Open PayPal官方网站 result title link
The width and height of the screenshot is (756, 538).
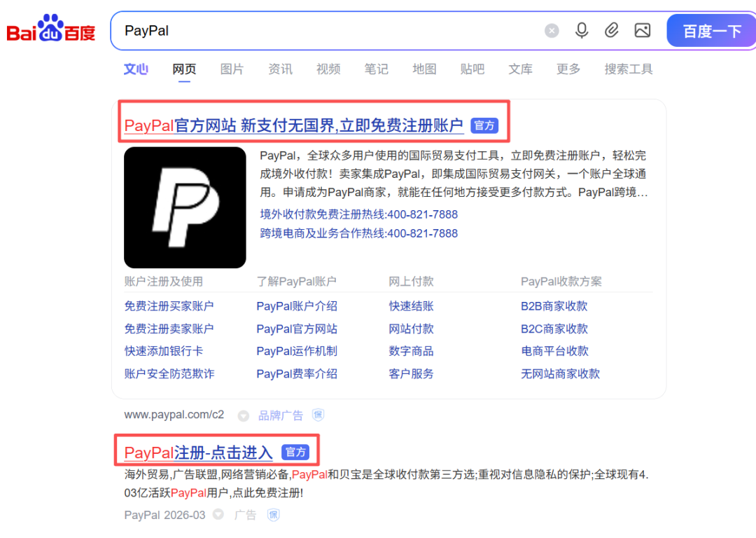point(293,125)
